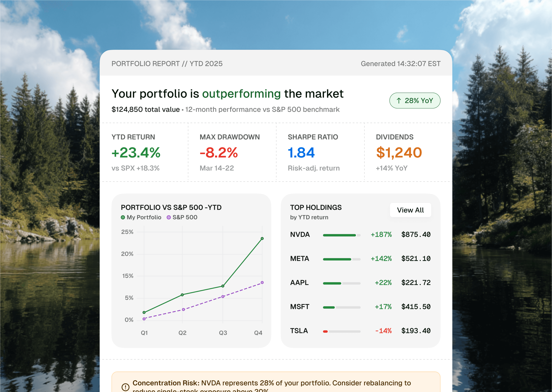Viewport: 552px width, 392px height.
Task: Click the Q3 S&P 500 data point
Action: 223,297
